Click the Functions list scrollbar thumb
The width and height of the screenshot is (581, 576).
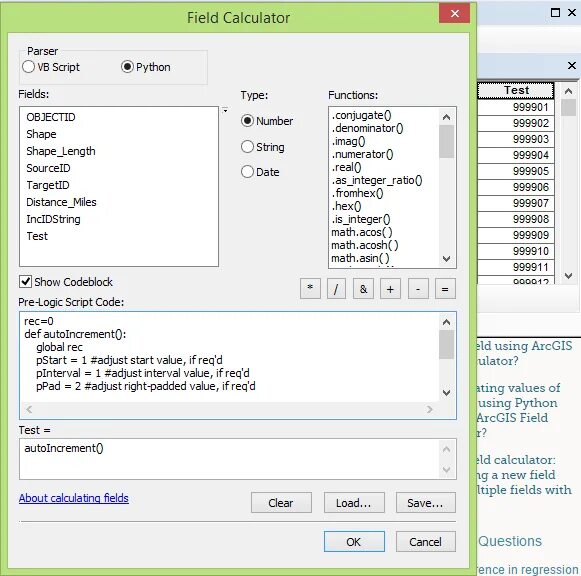pyautogui.click(x=446, y=141)
